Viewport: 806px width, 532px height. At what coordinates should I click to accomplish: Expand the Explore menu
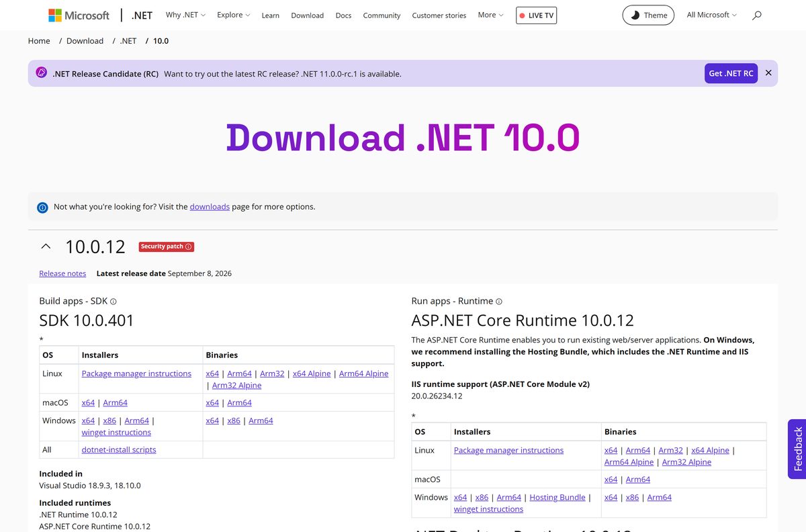pyautogui.click(x=234, y=15)
